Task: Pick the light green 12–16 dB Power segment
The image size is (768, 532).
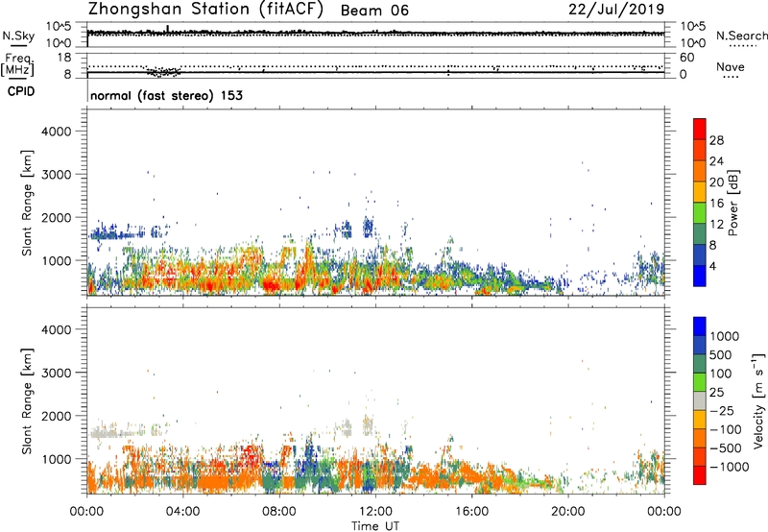Action: coord(700,213)
